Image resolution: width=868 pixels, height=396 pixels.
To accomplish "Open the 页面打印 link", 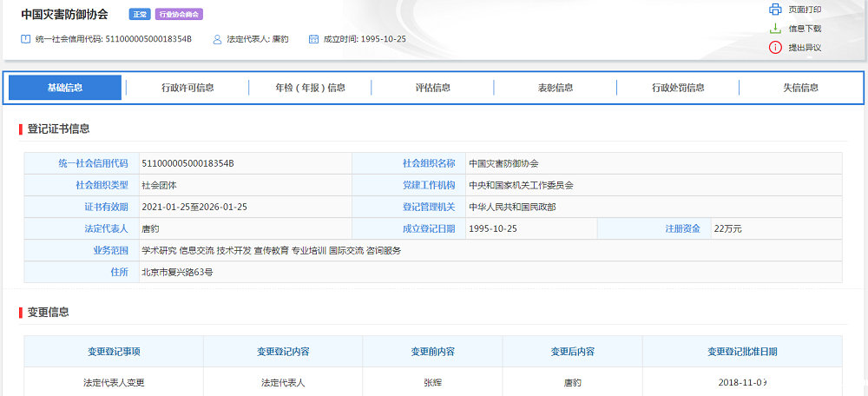I will tap(805, 10).
